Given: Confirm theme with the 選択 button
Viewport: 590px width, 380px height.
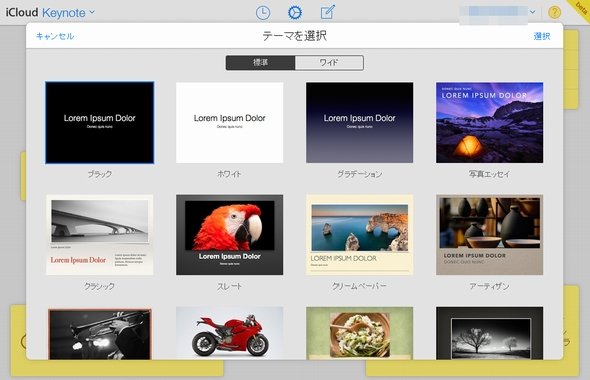Looking at the screenshot, I should 542,36.
